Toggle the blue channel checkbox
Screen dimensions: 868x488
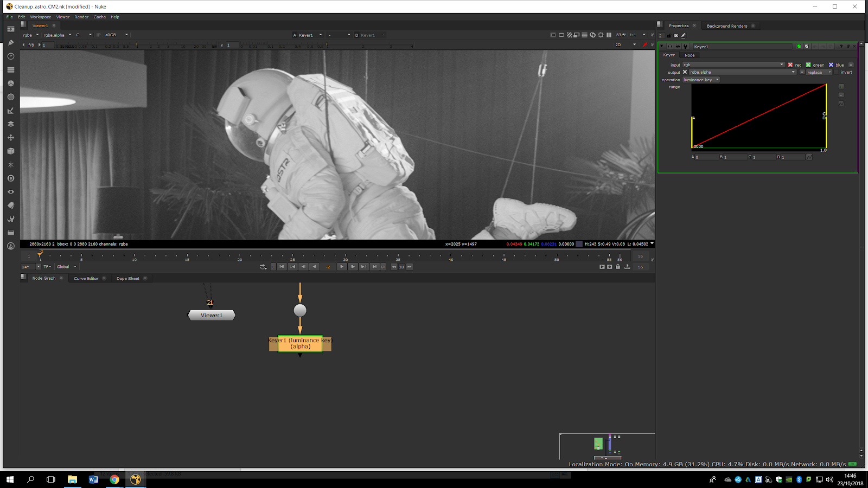coord(831,65)
